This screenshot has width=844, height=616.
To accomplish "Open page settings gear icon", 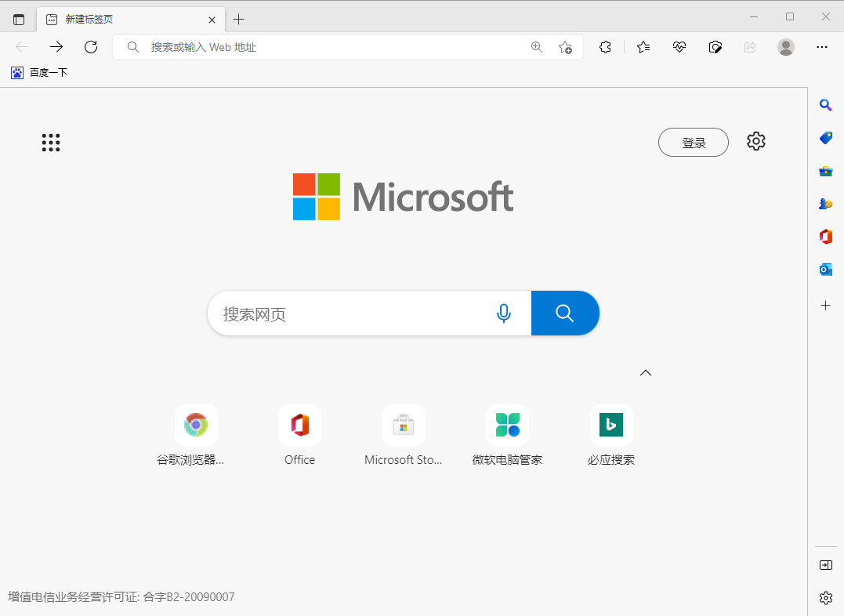I will [756, 141].
